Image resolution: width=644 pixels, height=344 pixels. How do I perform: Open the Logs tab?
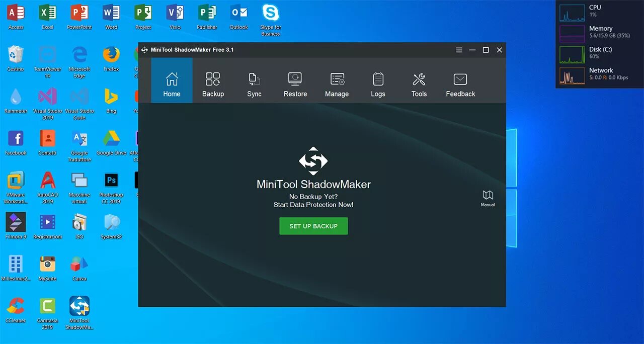(378, 80)
